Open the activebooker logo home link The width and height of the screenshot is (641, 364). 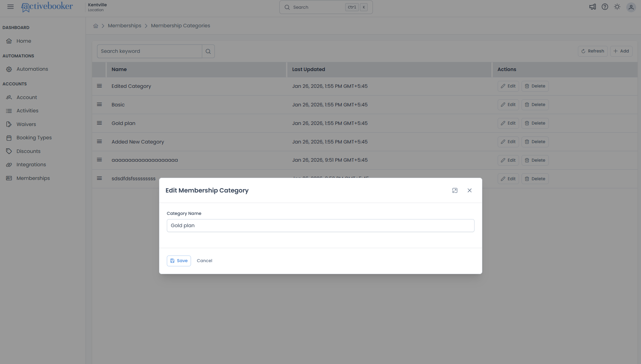pos(47,7)
